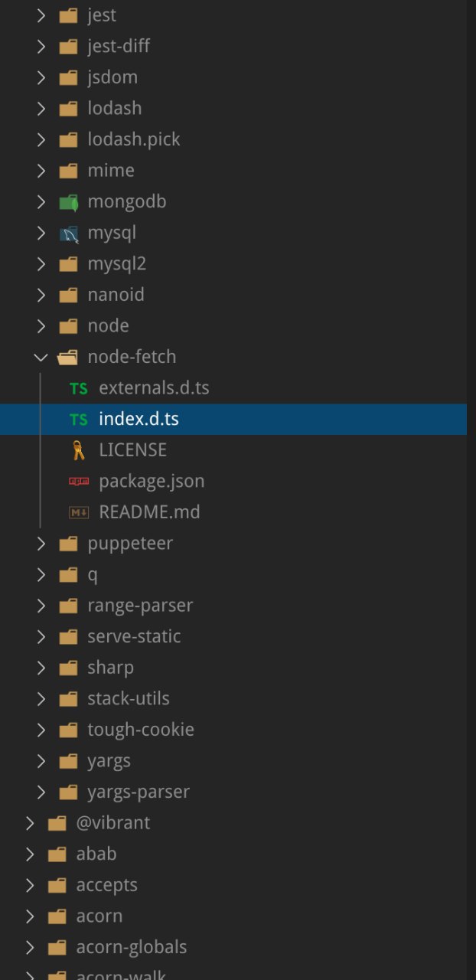Click the folder icon next to jest
The image size is (476, 980).
(69, 15)
